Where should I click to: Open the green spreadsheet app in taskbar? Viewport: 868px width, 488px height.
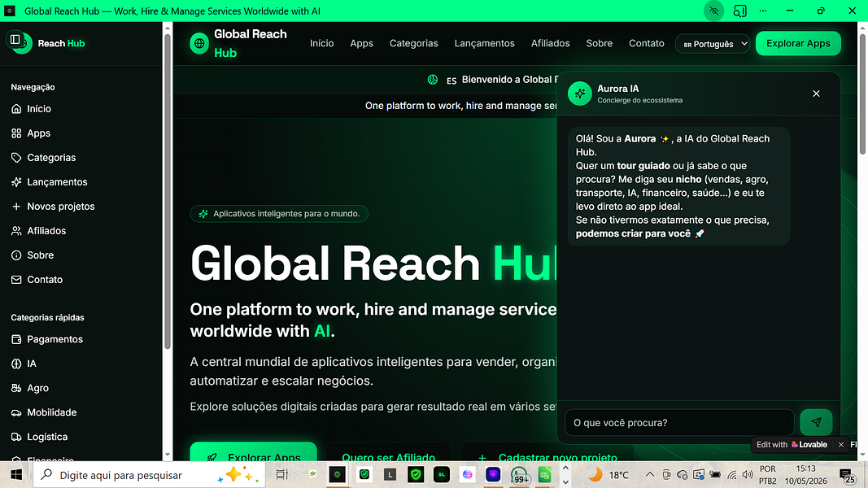(x=545, y=475)
